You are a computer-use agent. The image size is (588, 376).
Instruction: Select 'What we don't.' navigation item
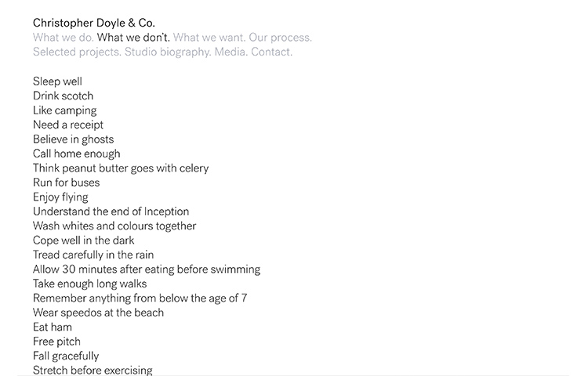click(x=133, y=38)
